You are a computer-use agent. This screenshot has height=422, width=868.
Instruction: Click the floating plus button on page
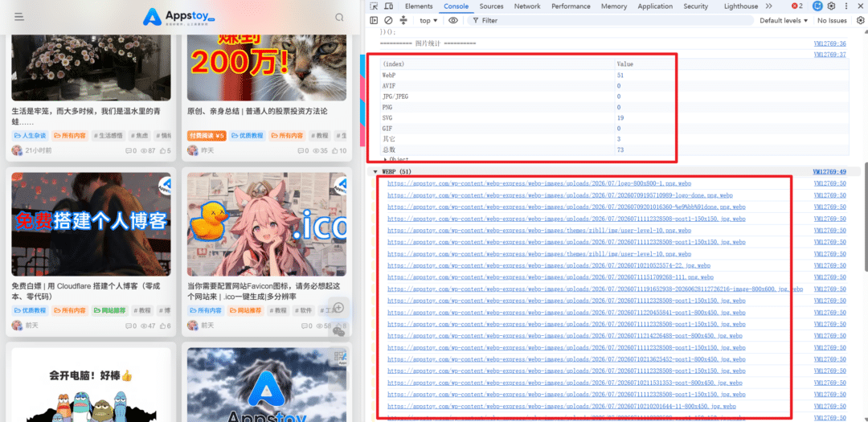(x=339, y=307)
